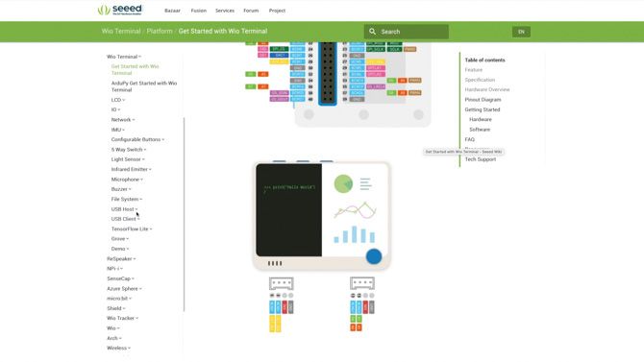Click the Seeed logo

coord(120,10)
